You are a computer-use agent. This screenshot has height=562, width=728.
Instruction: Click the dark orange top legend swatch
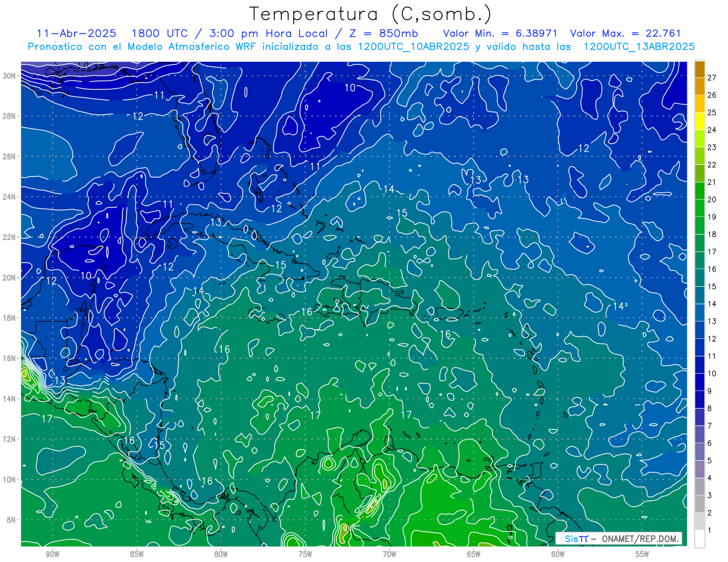click(x=699, y=69)
